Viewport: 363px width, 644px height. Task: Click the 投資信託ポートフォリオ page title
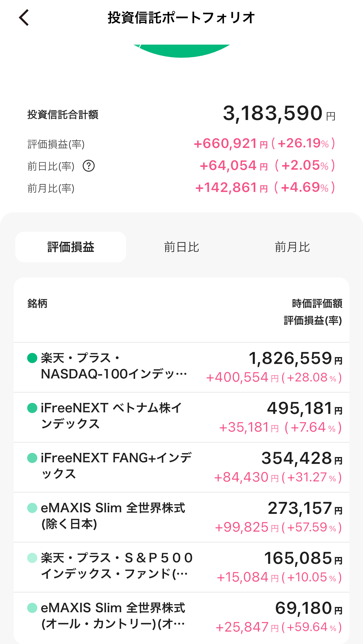coord(181,18)
